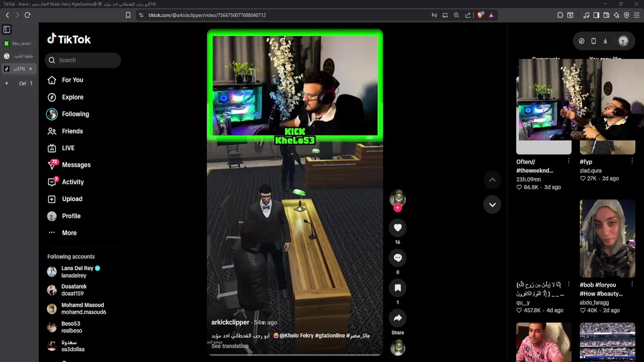Open Brave playlist music note icon
Image resolution: width=644 pixels, height=362 pixels.
click(586, 15)
